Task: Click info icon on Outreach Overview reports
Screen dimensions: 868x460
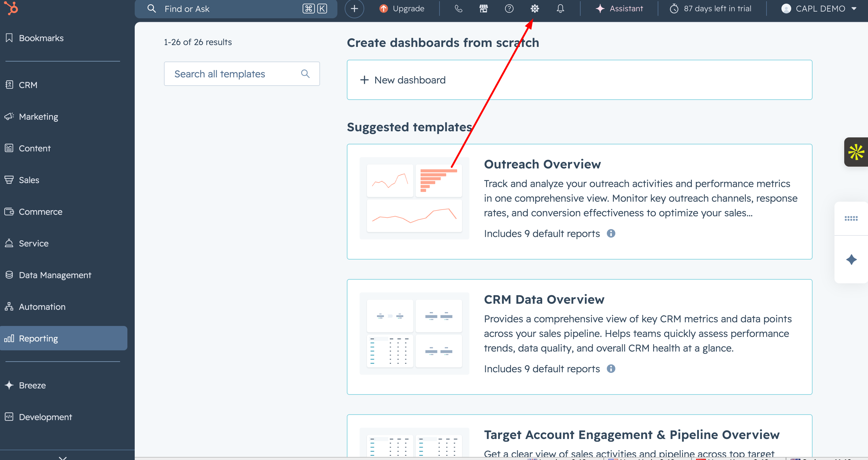Action: click(611, 233)
